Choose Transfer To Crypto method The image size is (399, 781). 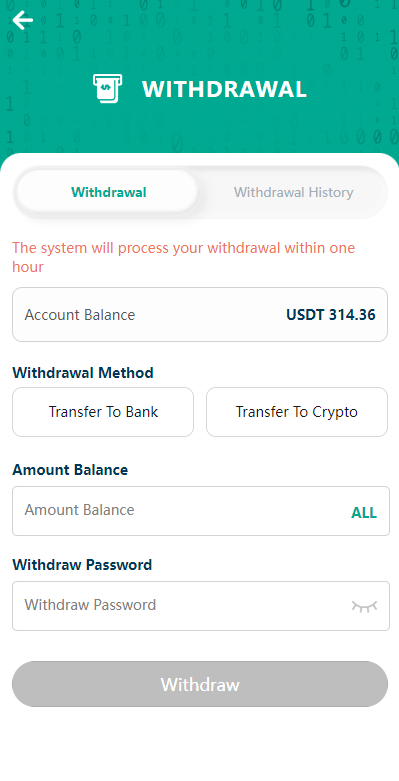297,412
